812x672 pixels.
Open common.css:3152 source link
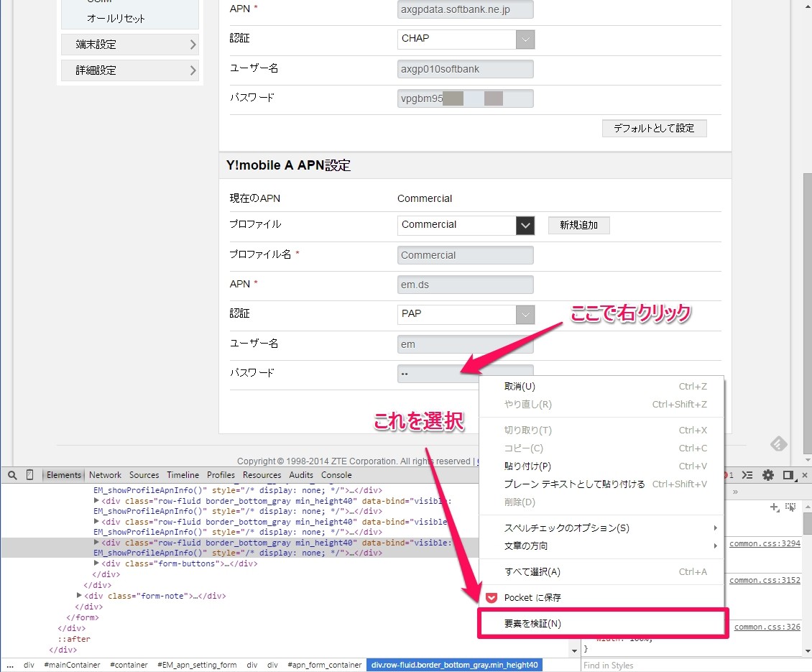(765, 580)
